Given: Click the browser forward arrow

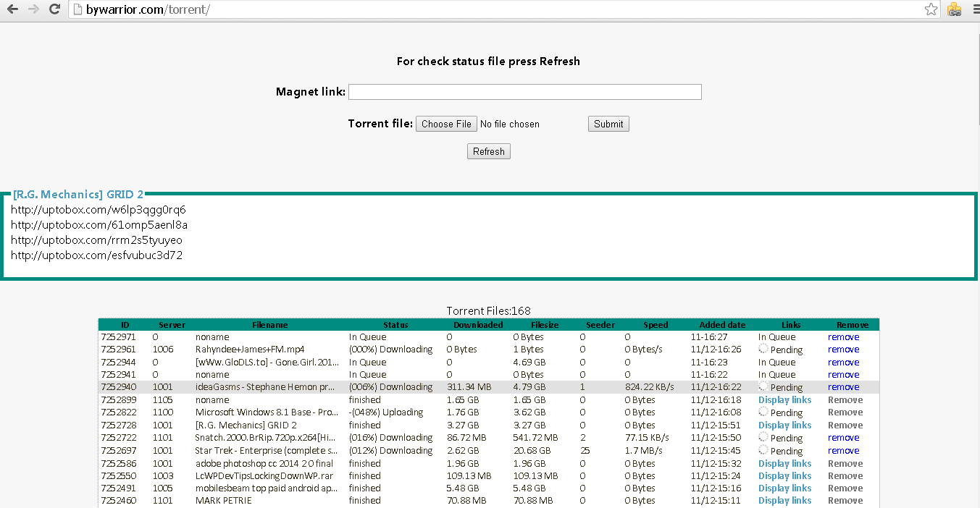Looking at the screenshot, I should pyautogui.click(x=33, y=9).
